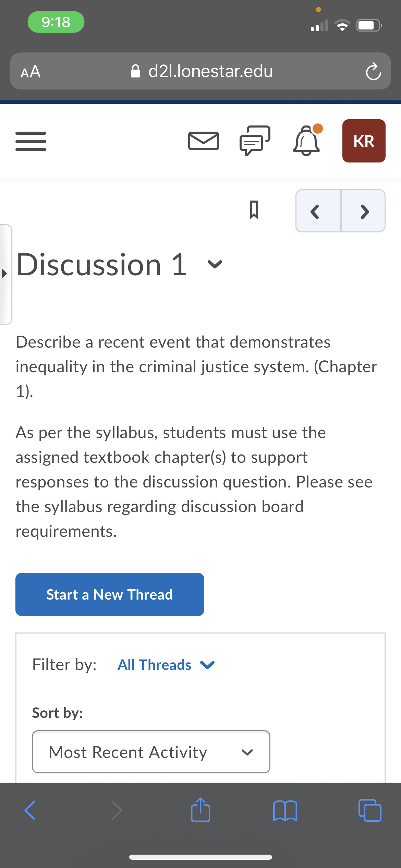This screenshot has width=401, height=868.
Task: Open the notifications bell icon
Action: tap(307, 140)
